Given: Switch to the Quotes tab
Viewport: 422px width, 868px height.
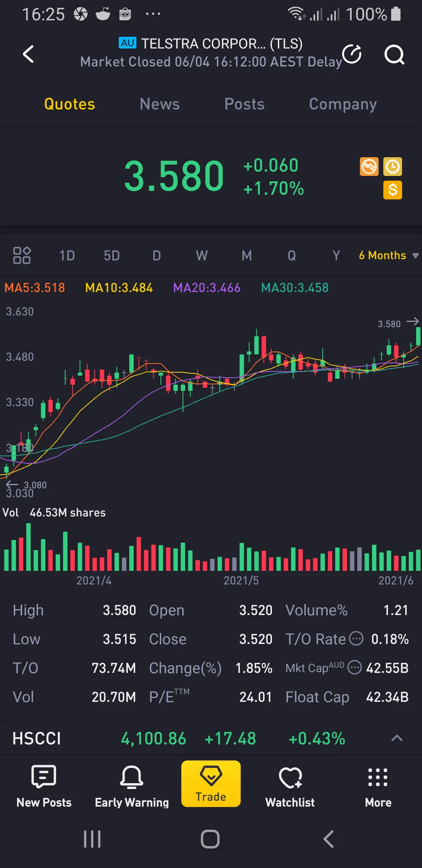Looking at the screenshot, I should click(x=70, y=104).
